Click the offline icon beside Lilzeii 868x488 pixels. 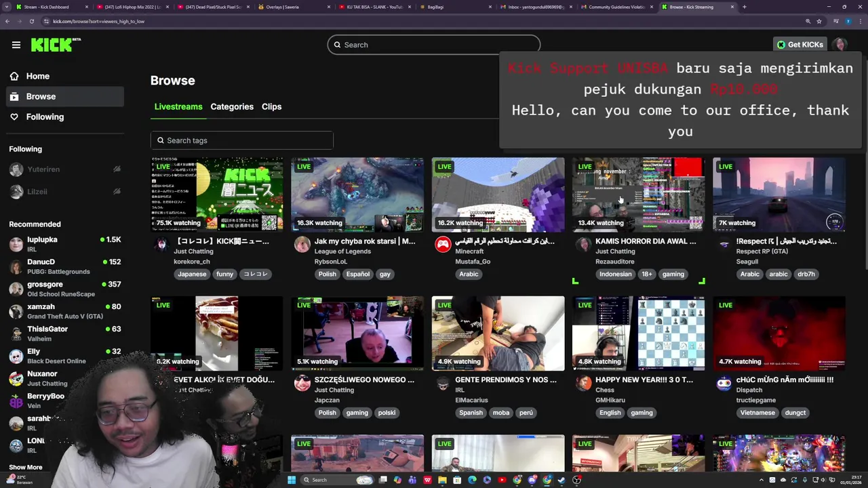117,192
